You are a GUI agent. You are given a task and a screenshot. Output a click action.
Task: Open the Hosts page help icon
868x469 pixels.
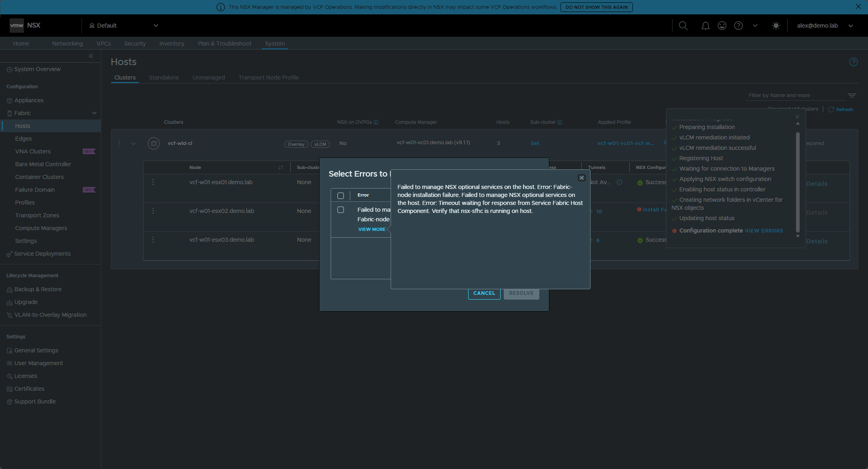tap(854, 62)
